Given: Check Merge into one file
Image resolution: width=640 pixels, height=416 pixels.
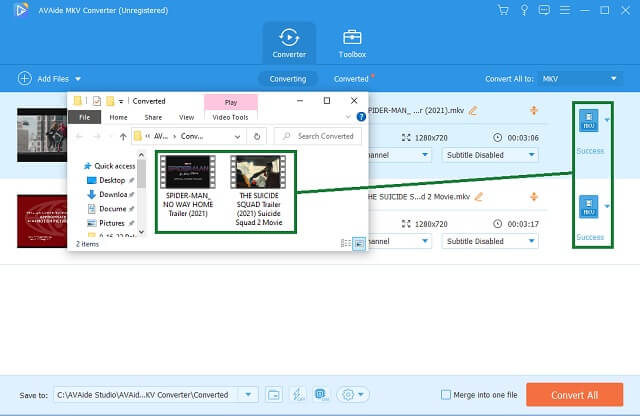Looking at the screenshot, I should coord(446,395).
